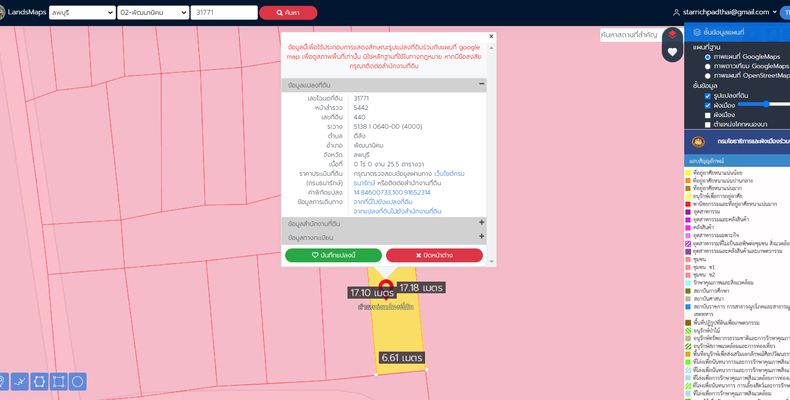The width and height of the screenshot is (790, 400).
Task: Select the circle drawing tool icon
Action: tap(78, 381)
